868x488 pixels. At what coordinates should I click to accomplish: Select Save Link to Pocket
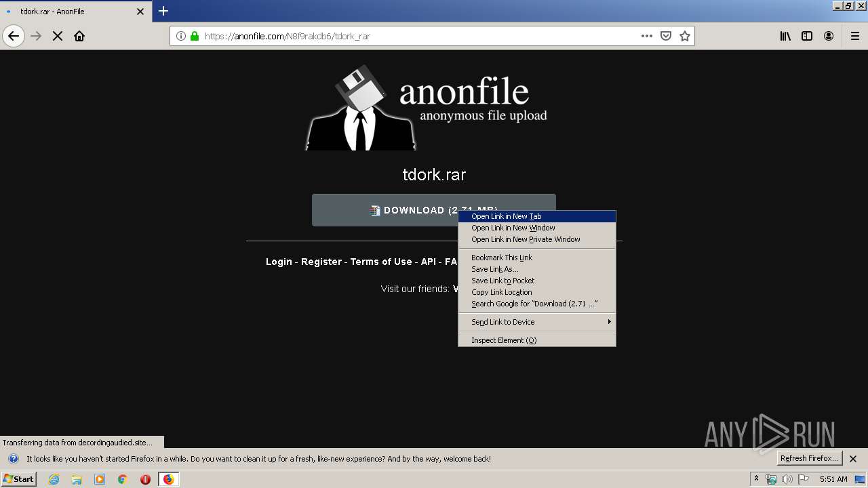coord(537,281)
